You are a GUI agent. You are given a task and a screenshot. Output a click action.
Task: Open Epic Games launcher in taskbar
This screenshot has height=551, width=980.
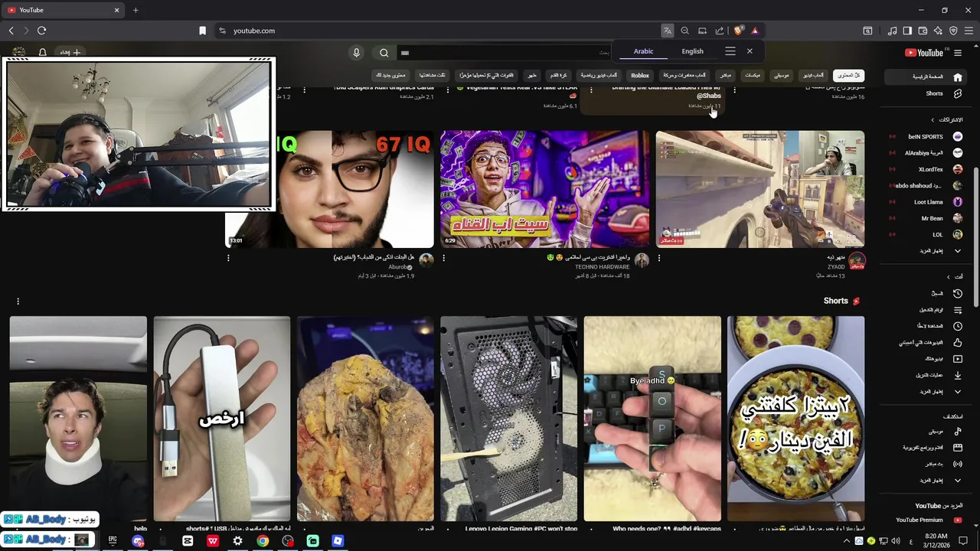113,541
